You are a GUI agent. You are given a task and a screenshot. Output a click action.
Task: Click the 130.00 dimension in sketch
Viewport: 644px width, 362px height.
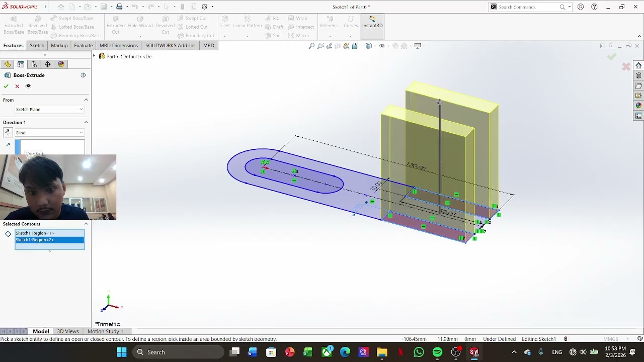pos(416,166)
